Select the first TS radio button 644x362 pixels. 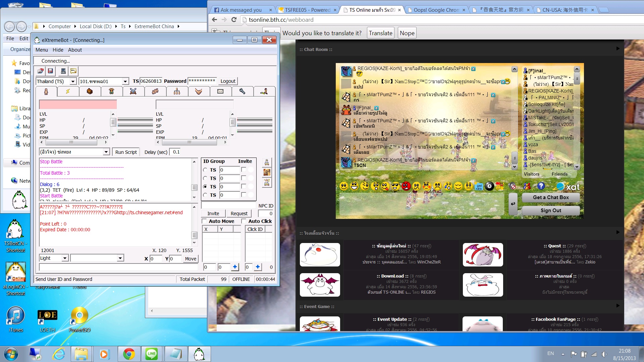click(x=205, y=170)
